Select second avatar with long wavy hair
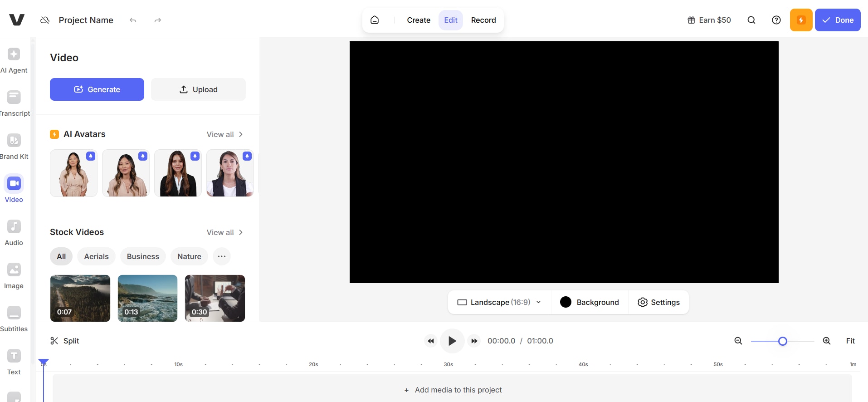The height and width of the screenshot is (402, 868). point(126,173)
